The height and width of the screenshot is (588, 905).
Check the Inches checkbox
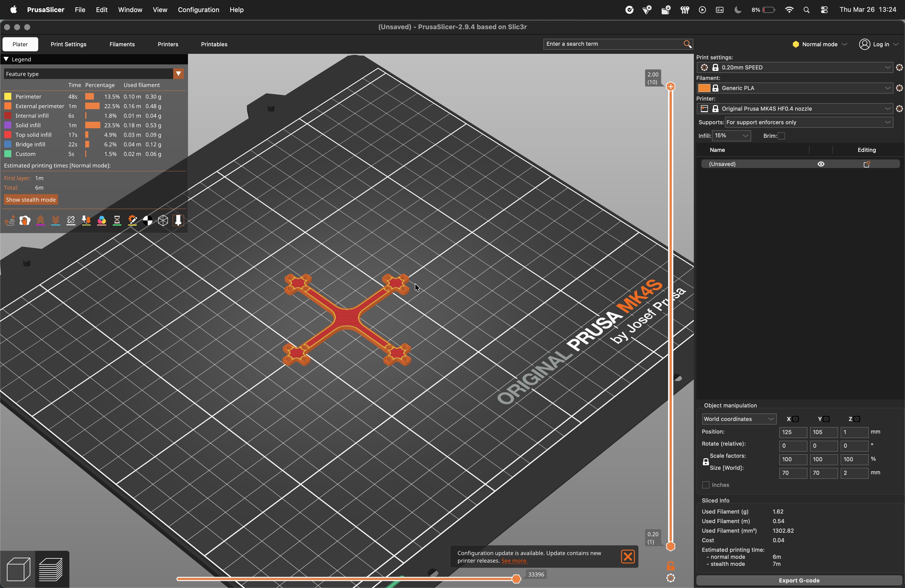[x=706, y=485]
